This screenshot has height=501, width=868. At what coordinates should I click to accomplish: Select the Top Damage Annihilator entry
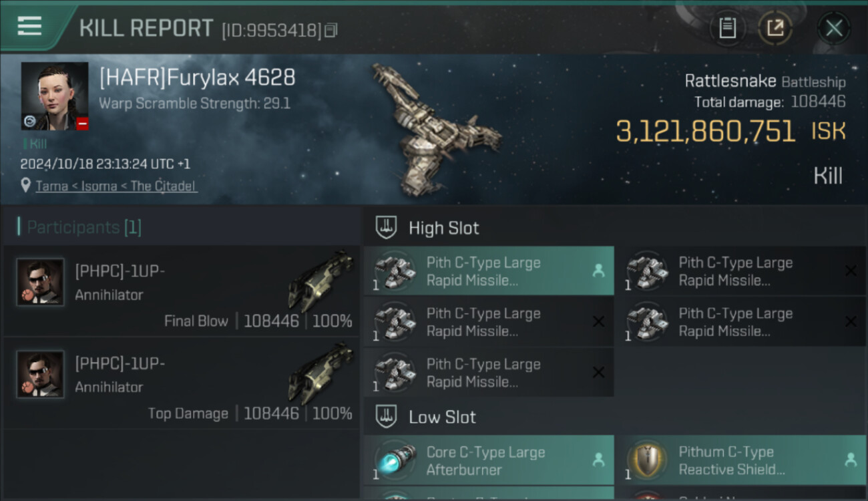click(x=181, y=383)
